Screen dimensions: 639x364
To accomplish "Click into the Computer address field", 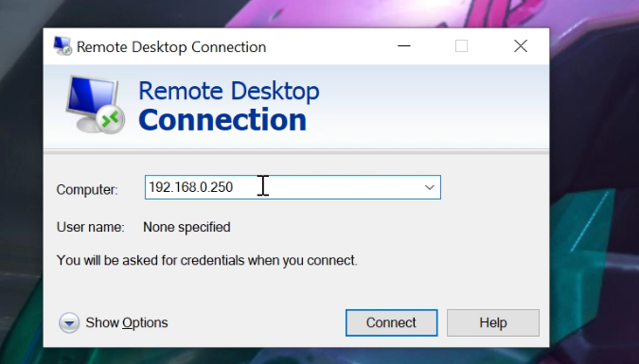I will pyautogui.click(x=293, y=187).
